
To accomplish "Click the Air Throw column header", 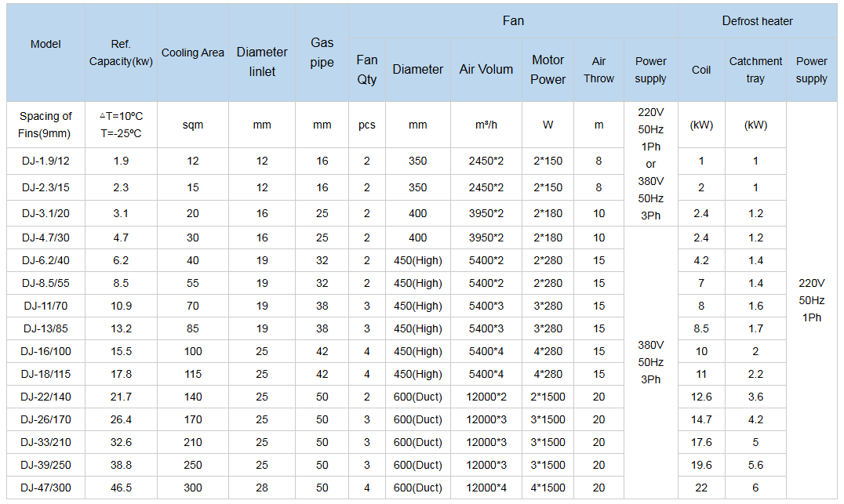I will (x=599, y=70).
